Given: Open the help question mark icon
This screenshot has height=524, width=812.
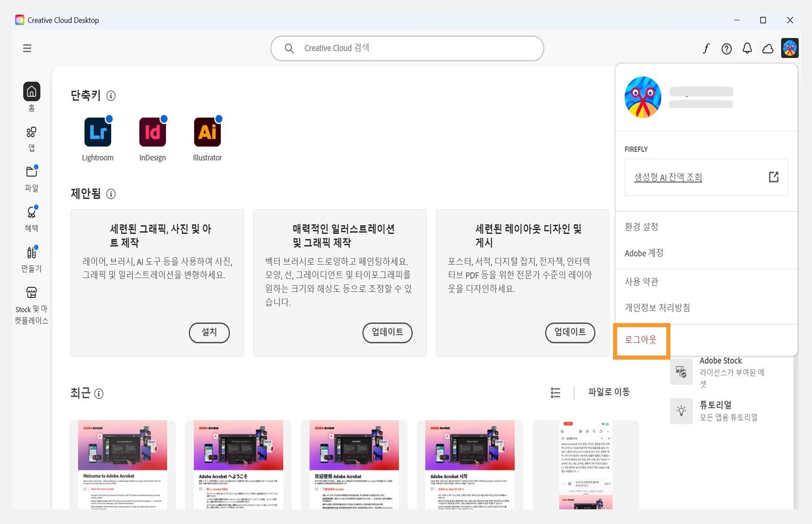Looking at the screenshot, I should click(727, 49).
